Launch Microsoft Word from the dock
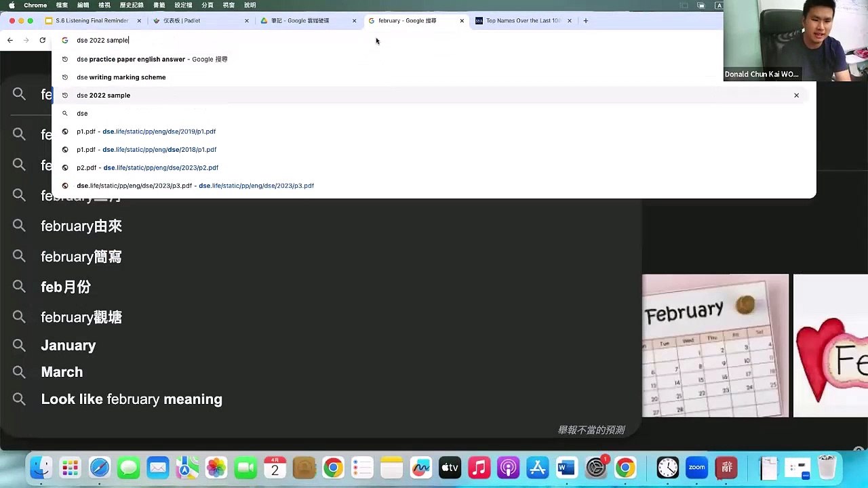 point(566,468)
